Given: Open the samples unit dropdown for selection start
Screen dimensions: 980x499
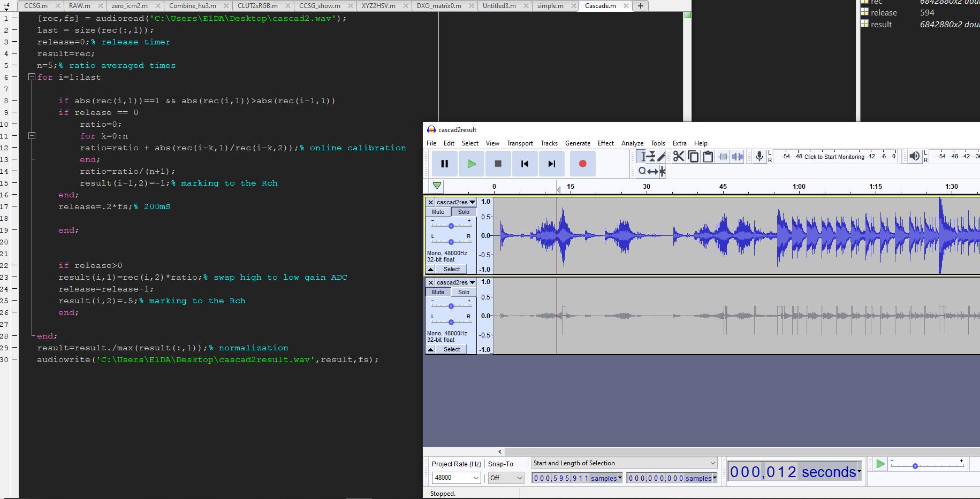Looking at the screenshot, I should (x=620, y=478).
